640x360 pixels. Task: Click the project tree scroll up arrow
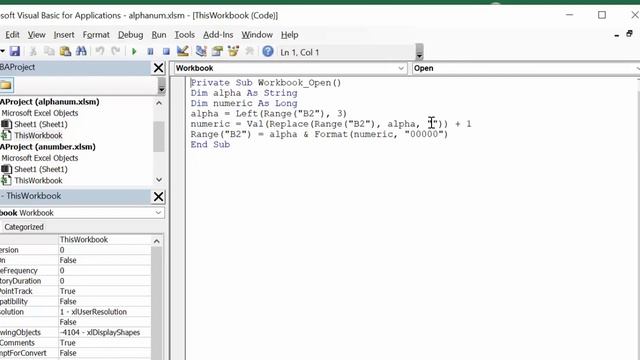(x=159, y=103)
